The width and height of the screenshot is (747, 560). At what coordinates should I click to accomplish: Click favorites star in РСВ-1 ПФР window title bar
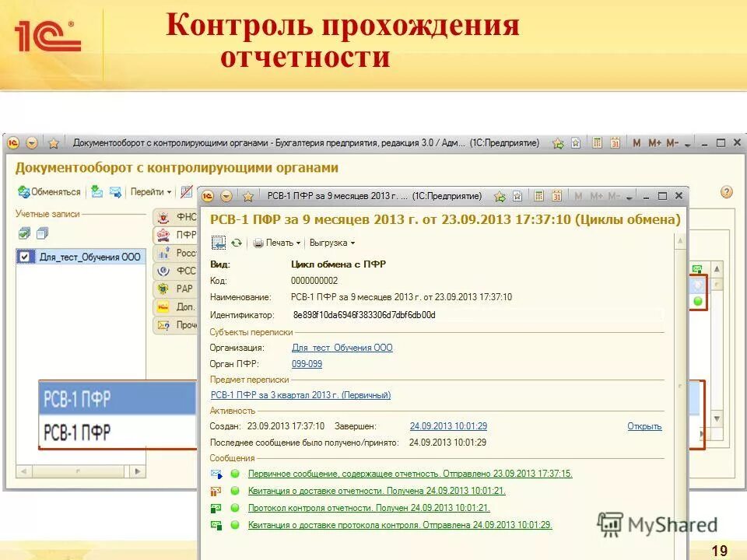(x=247, y=196)
